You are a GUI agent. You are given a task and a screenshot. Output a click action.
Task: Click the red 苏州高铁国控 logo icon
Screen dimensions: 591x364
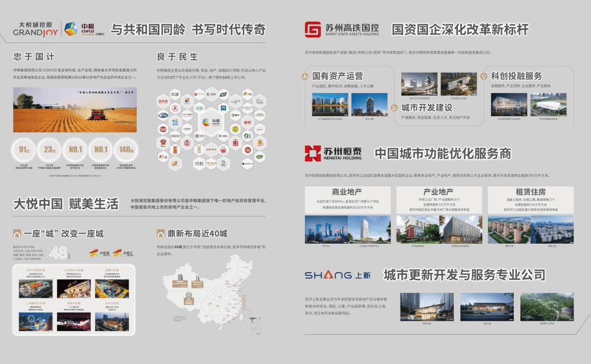[313, 30]
